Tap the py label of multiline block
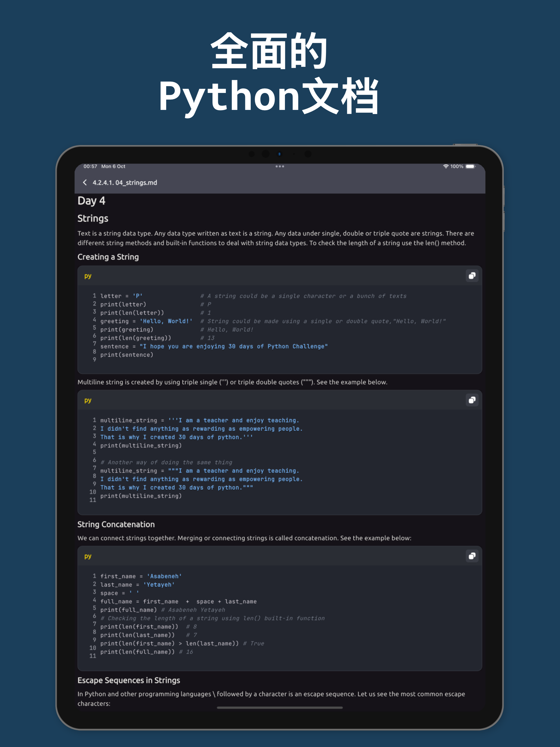 [88, 400]
